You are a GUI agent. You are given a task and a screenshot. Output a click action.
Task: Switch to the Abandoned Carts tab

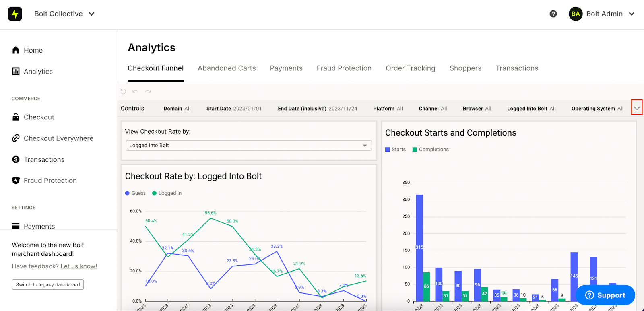click(227, 68)
